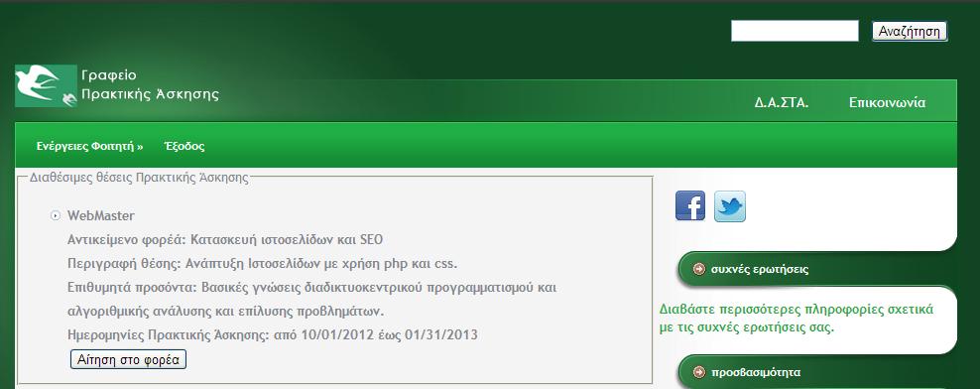Open the συχνές ερωτήσεις section header
The height and width of the screenshot is (389, 980).
[760, 270]
